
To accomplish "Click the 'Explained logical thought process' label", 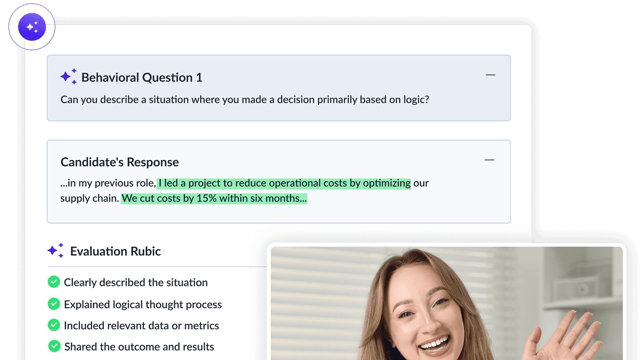I will click(x=143, y=304).
